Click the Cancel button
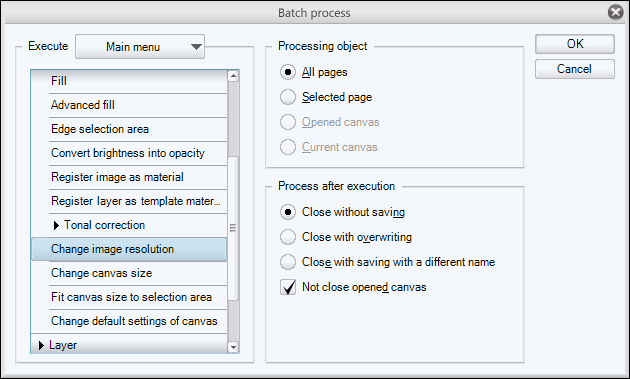 [x=575, y=69]
